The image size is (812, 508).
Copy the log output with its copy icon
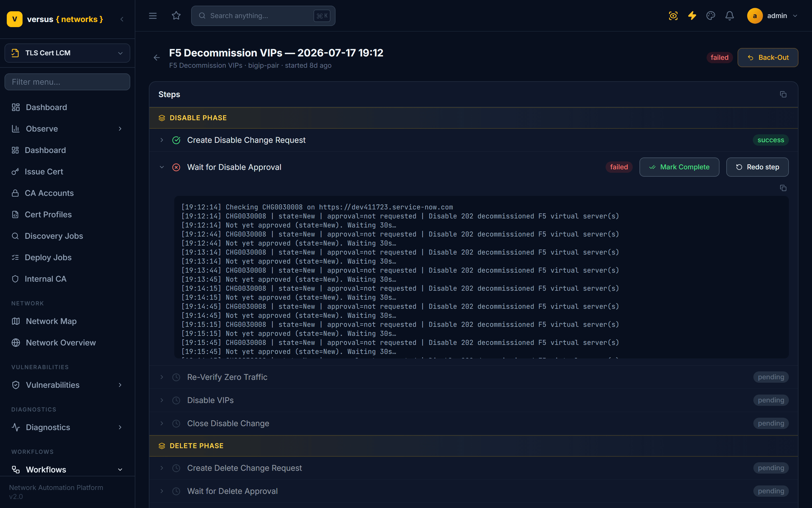783,188
